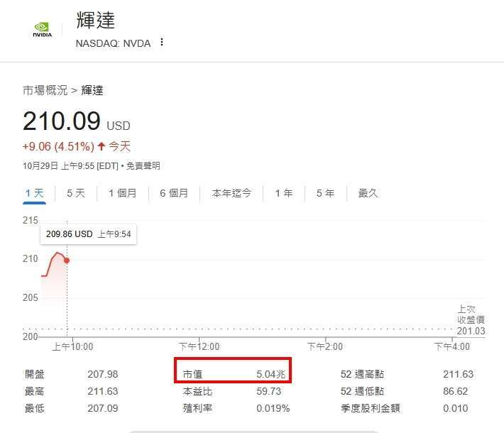Click the NVIDIA logo icon
The width and height of the screenshot is (504, 433).
(42, 30)
